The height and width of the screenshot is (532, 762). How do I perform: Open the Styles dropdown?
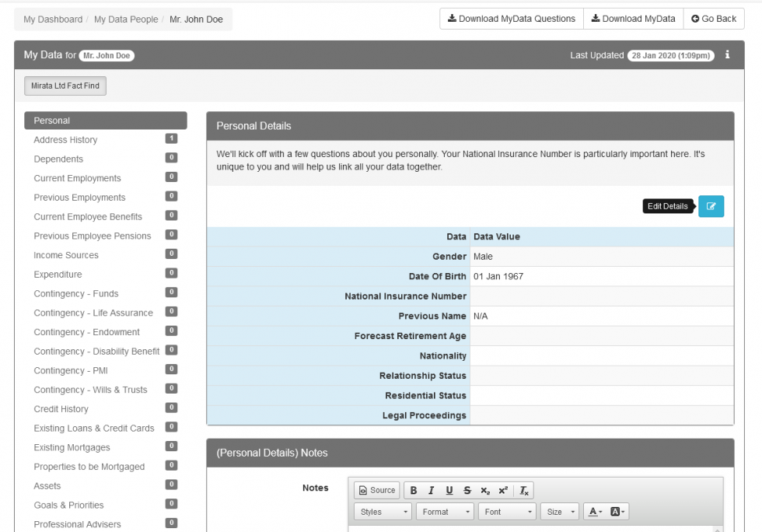coord(383,512)
